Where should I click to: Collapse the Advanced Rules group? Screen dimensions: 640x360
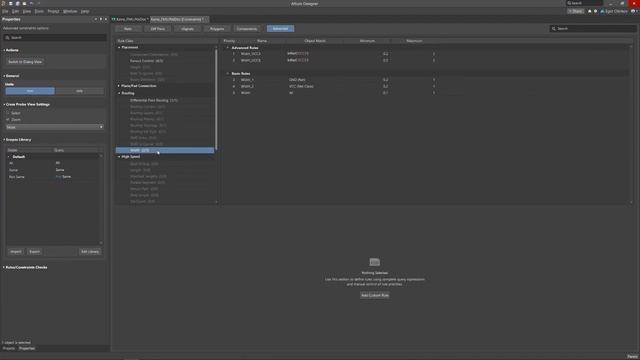pos(228,48)
